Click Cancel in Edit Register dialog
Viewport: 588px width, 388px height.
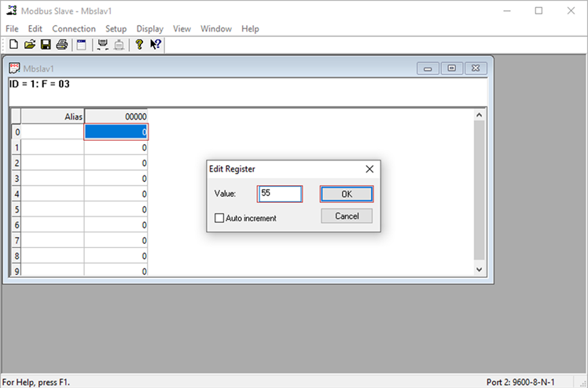point(347,216)
